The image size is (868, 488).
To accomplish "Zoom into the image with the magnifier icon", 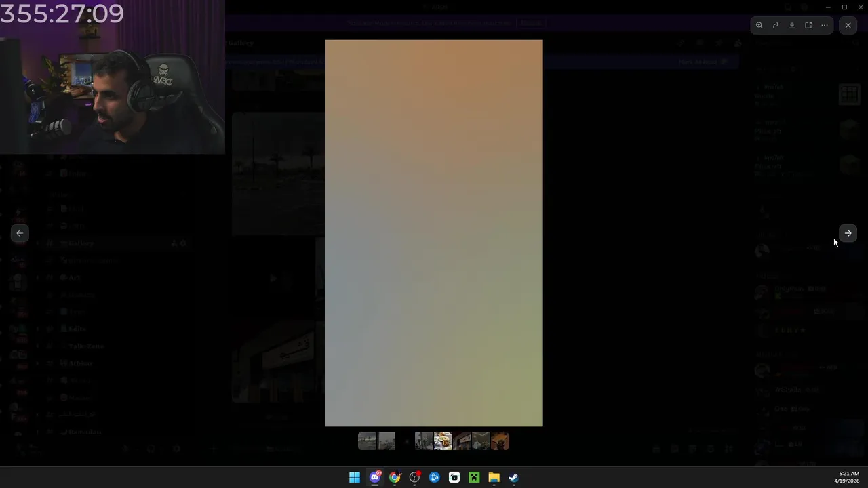I will coord(759,25).
